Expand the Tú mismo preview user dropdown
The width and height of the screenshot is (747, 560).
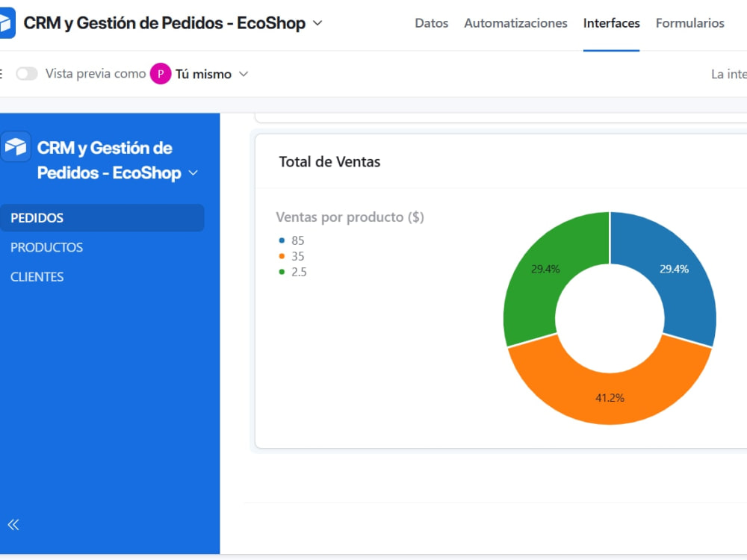(244, 74)
